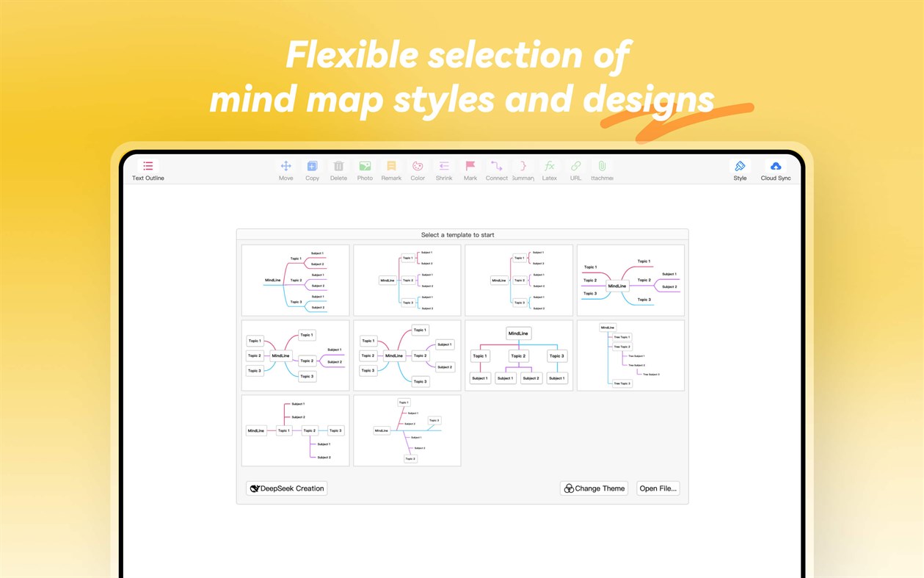Click the Copy icon in the toolbar

pos(312,166)
